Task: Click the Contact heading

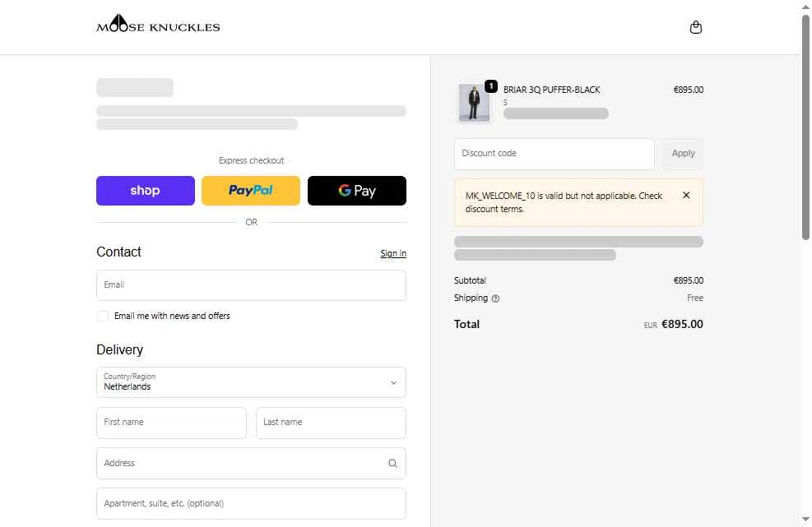Action: tap(118, 252)
